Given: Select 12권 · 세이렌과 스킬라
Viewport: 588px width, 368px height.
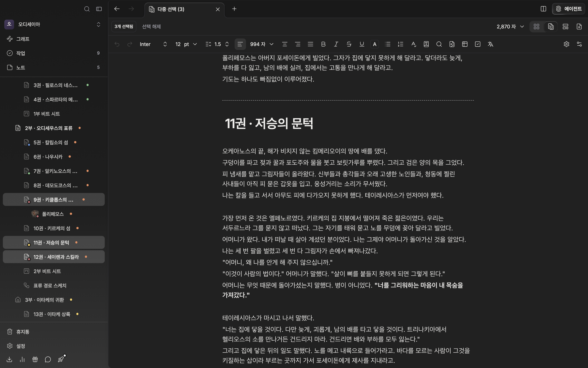Looking at the screenshot, I should click(54, 257).
